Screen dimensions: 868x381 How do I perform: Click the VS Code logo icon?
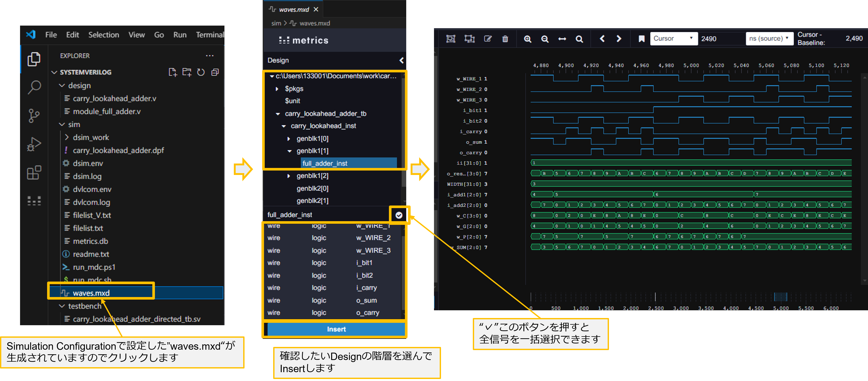(31, 34)
